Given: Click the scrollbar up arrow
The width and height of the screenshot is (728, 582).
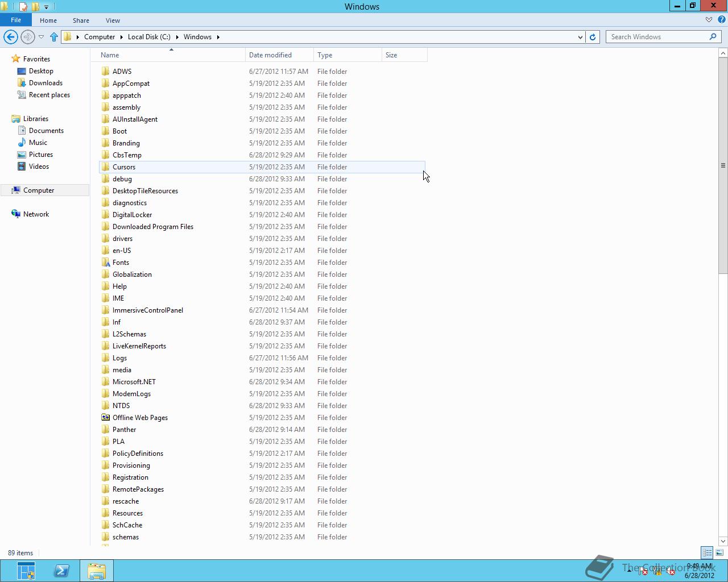Looking at the screenshot, I should coord(723,53).
